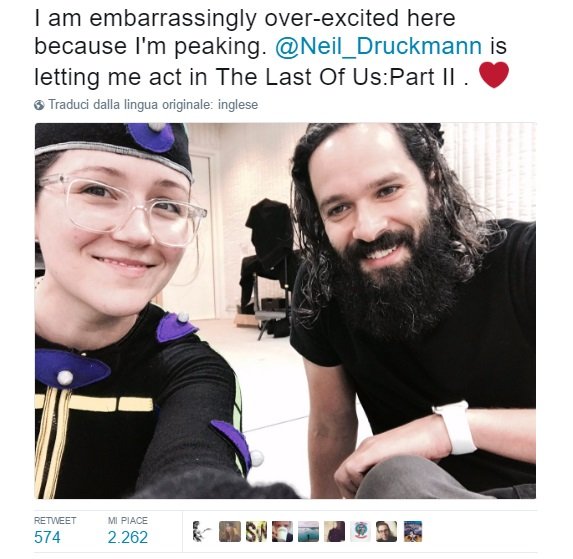Click the red heart emoji in tweet
Screen dimensions: 573x559
click(x=494, y=75)
